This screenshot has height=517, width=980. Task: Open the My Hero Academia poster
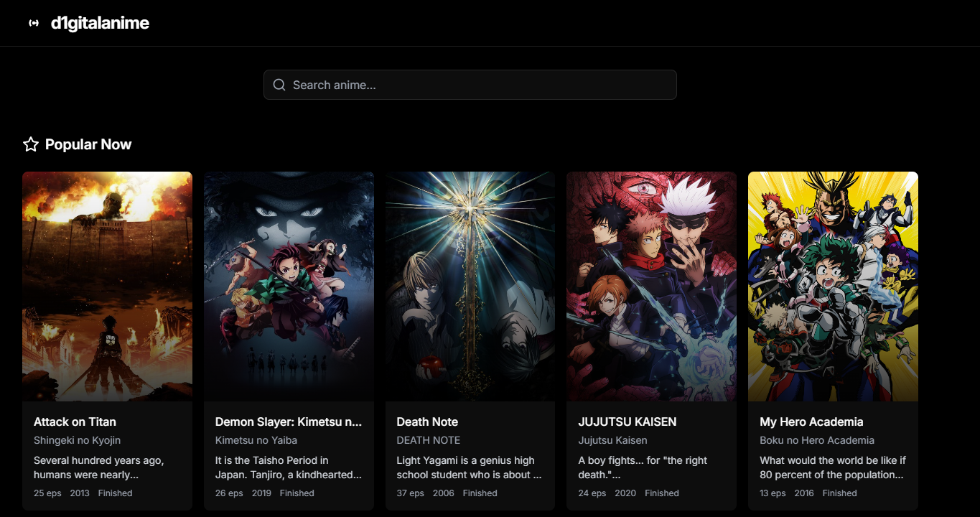coord(833,287)
